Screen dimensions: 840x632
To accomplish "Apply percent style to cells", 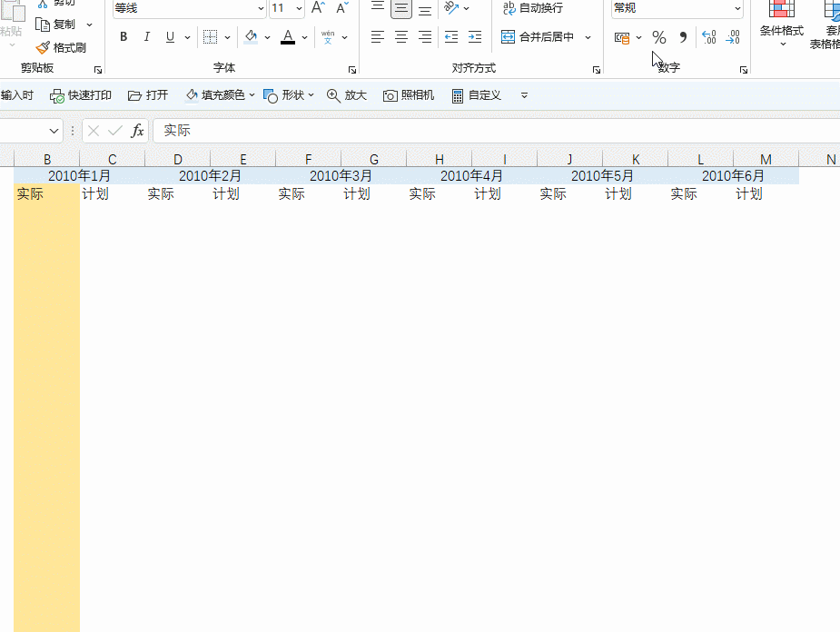I will 659,37.
